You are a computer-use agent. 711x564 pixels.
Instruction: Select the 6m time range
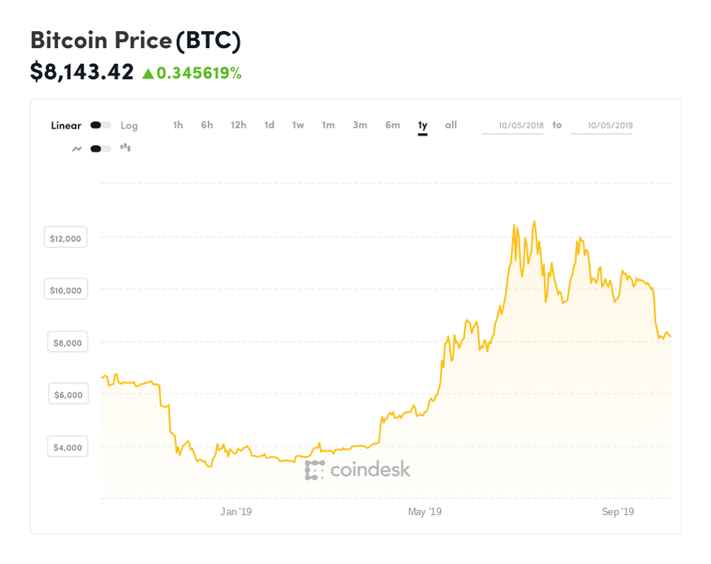(x=393, y=125)
